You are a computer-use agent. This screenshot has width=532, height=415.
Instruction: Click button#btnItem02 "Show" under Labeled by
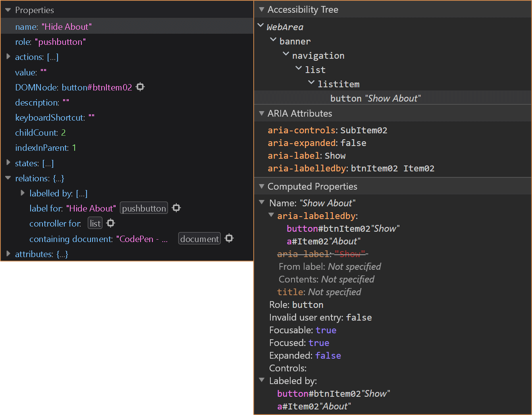point(333,394)
